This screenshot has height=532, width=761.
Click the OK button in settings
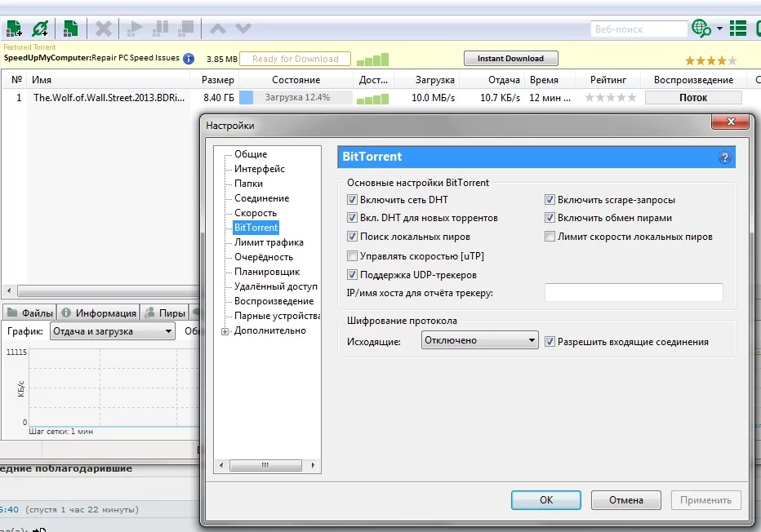pos(546,500)
